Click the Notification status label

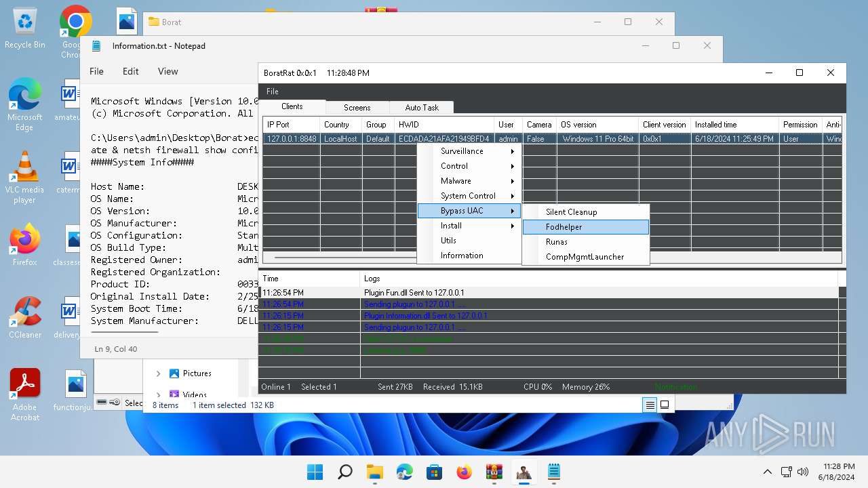676,387
